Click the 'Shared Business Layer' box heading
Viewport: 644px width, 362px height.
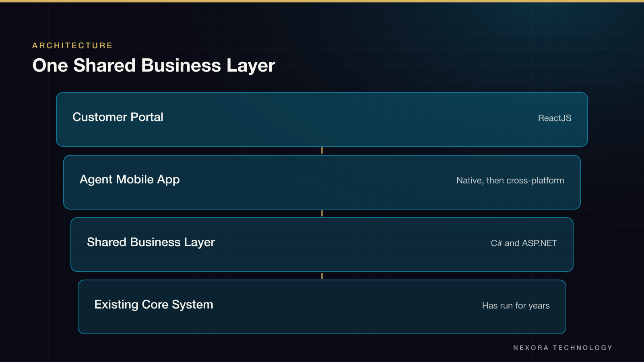(151, 243)
